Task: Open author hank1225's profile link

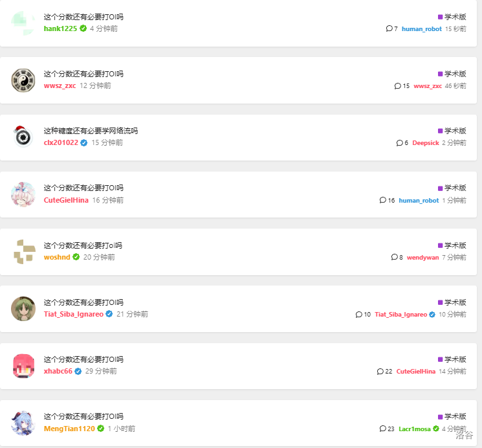Action: click(x=60, y=28)
